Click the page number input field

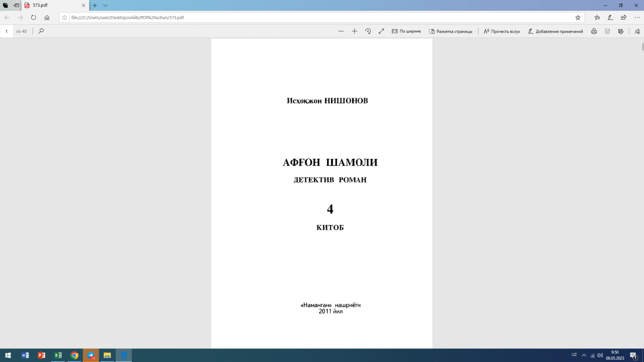[x=7, y=31]
